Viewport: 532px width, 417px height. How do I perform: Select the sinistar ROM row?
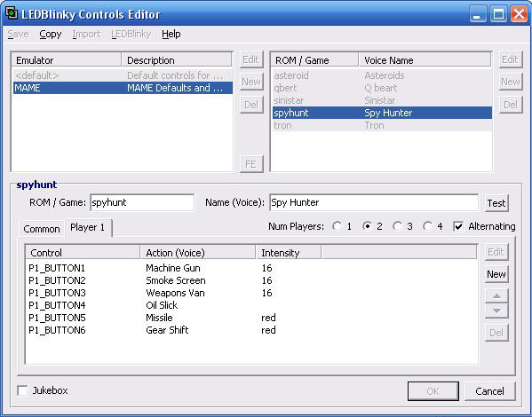[383, 100]
